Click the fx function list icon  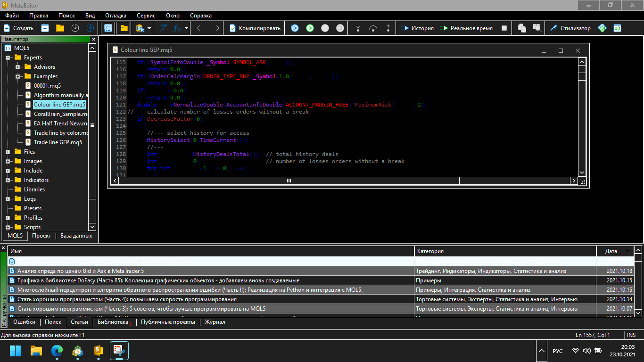(177, 28)
